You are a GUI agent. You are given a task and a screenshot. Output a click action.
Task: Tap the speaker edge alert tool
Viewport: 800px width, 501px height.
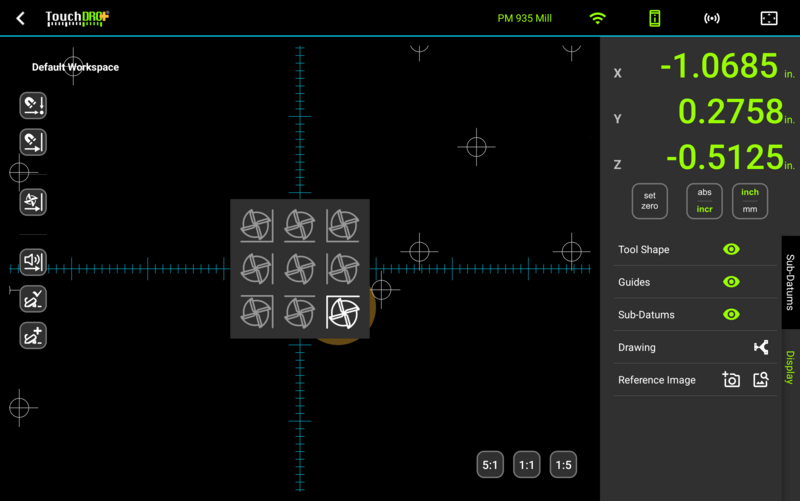pos(33,262)
